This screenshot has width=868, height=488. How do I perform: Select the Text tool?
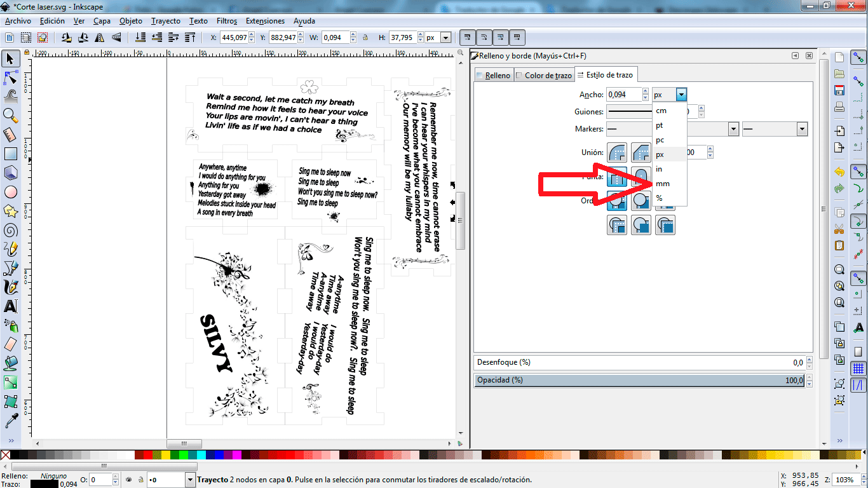coord(10,306)
